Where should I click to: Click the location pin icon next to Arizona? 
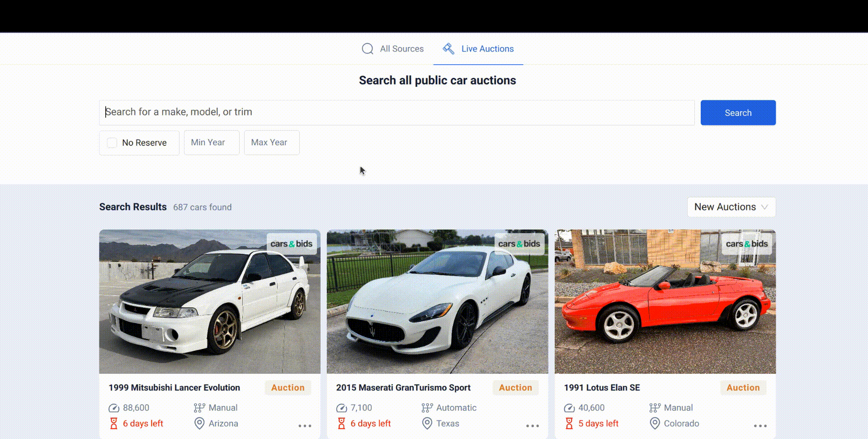pyautogui.click(x=199, y=424)
